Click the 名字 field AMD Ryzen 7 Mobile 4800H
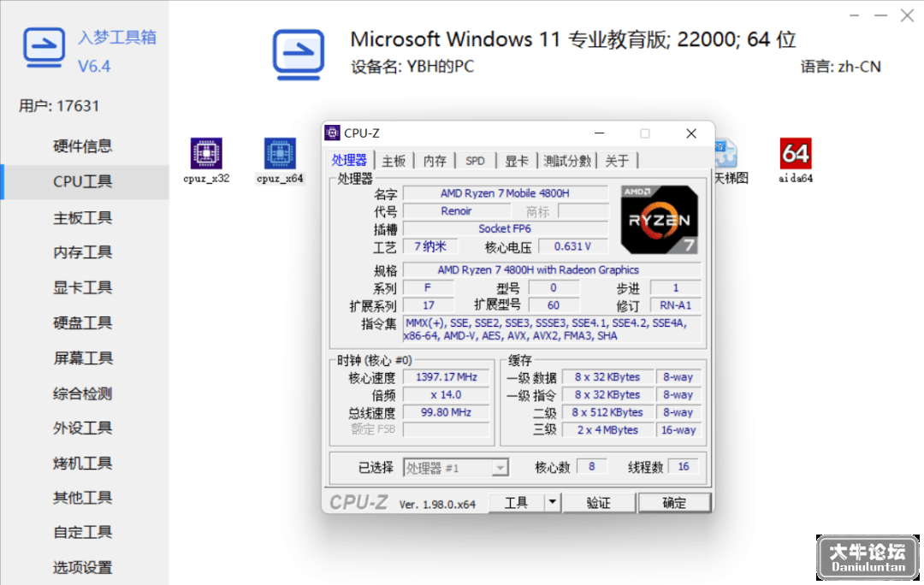The height and width of the screenshot is (585, 924). pos(505,193)
